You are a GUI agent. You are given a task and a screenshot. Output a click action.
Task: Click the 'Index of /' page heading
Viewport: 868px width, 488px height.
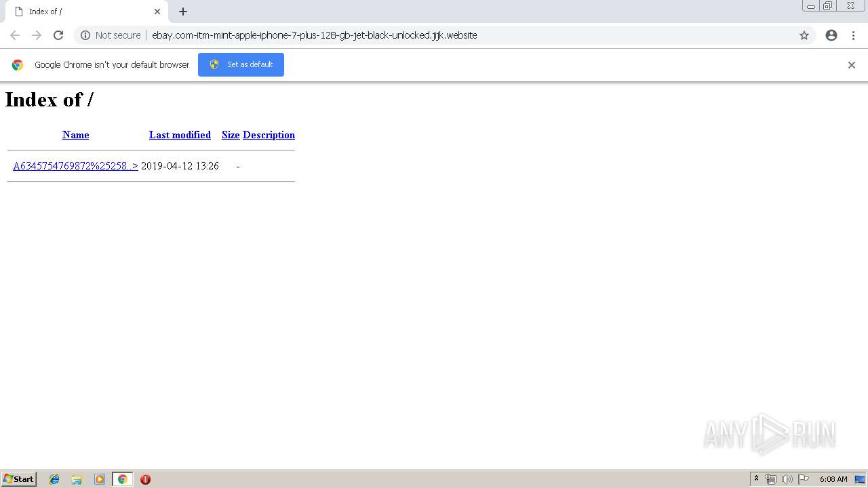pyautogui.click(x=50, y=100)
